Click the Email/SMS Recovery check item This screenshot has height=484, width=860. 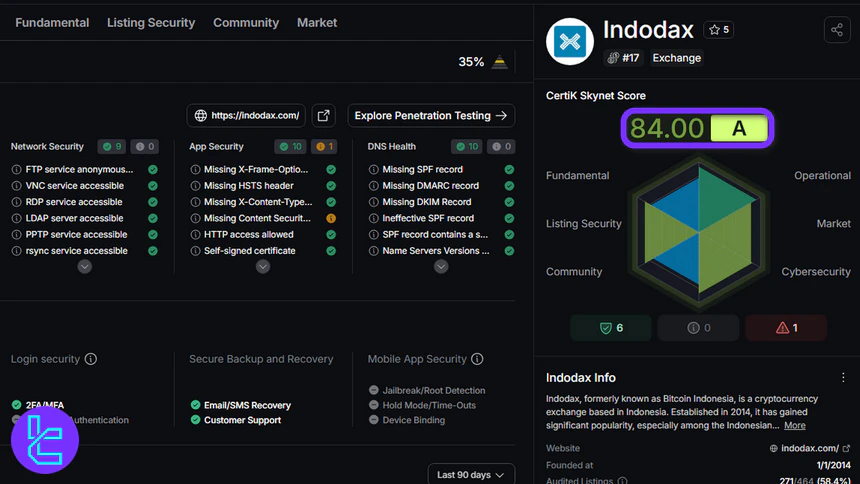pyautogui.click(x=241, y=405)
